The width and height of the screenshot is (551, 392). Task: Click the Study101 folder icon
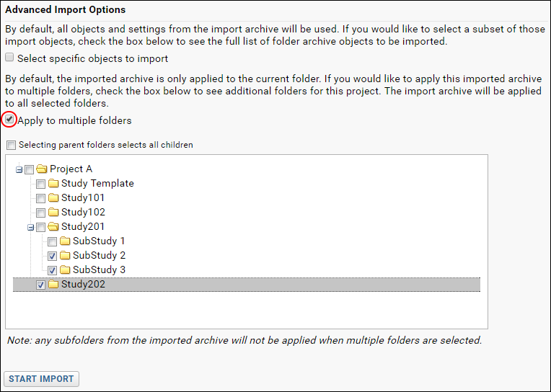pyautogui.click(x=53, y=197)
